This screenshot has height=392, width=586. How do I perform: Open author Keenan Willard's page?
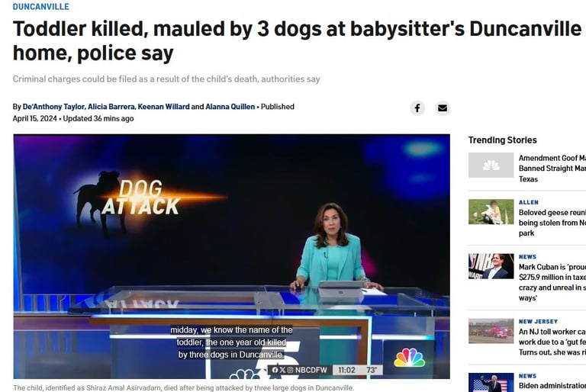coord(164,107)
